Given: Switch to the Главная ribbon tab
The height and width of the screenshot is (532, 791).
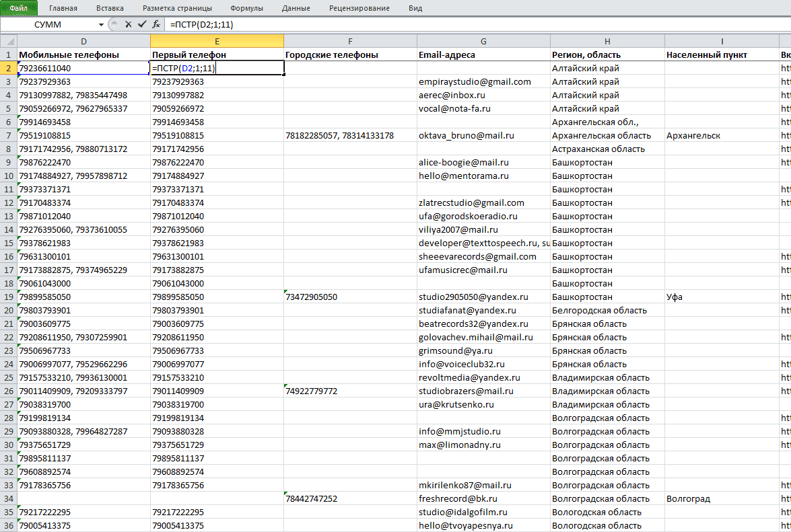Looking at the screenshot, I should [x=63, y=8].
